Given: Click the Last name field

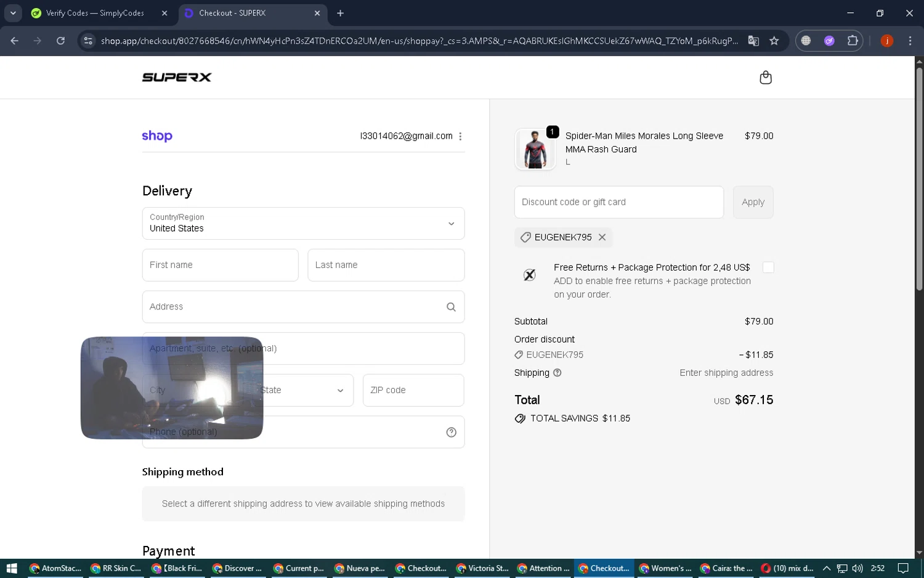Looking at the screenshot, I should pyautogui.click(x=386, y=265).
